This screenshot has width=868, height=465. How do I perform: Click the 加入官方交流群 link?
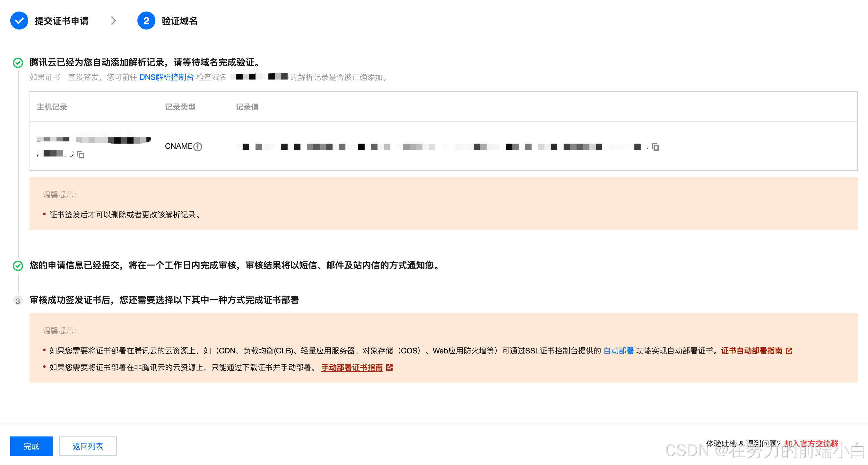(x=811, y=443)
